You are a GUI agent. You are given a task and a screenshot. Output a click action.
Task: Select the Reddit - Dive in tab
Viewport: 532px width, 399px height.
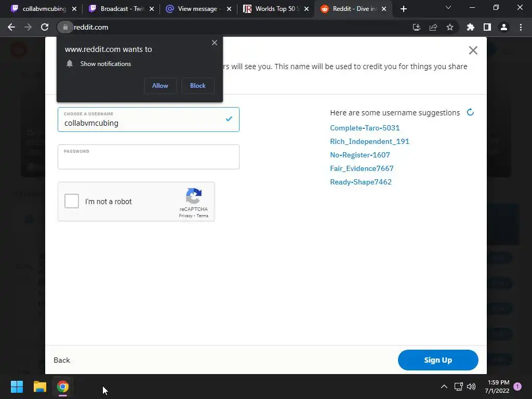pyautogui.click(x=350, y=9)
